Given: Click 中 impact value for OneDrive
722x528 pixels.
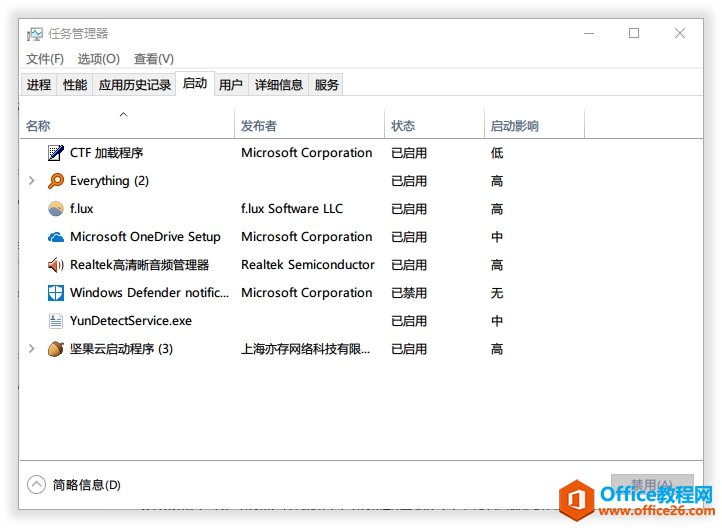Looking at the screenshot, I should coord(497,237).
